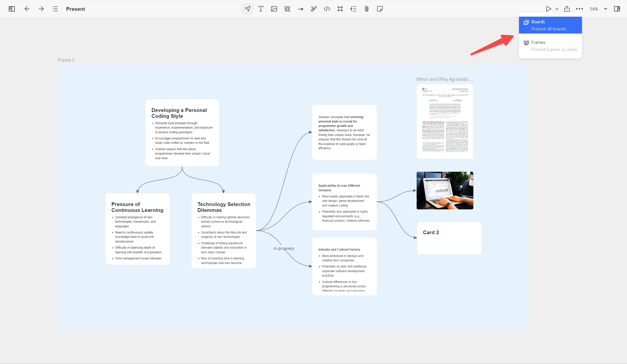
Task: Toggle the left sidebar panel
Action: pos(12,9)
